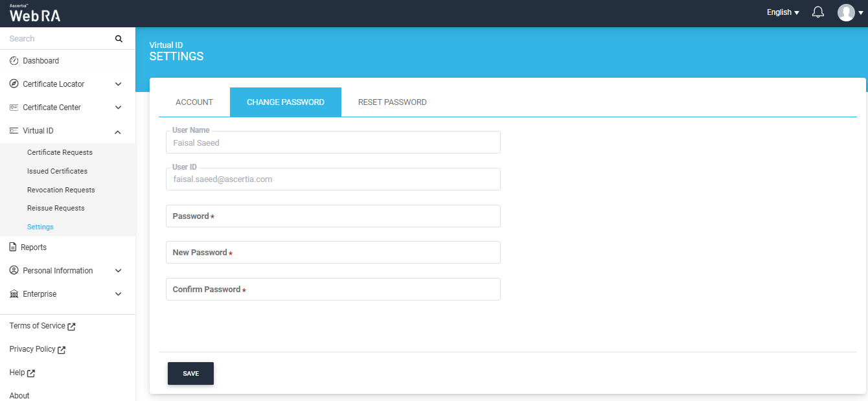Viewport: 868px width, 401px height.
Task: Click the Certificate Locator compass icon
Action: (x=14, y=84)
